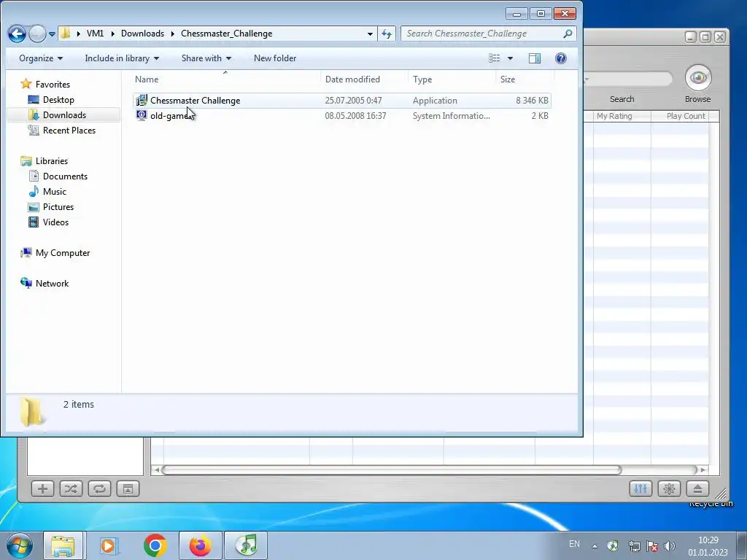Expand the arrow after Downloads in the breadcrumb

point(172,34)
